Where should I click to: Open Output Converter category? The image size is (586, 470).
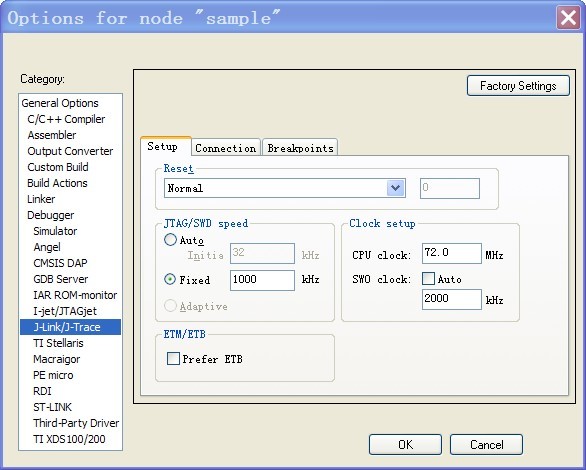coord(70,151)
